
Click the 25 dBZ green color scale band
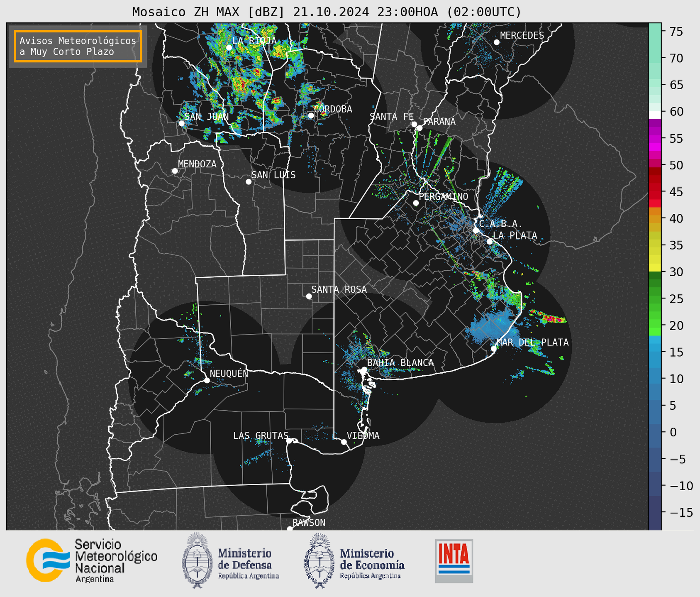point(655,299)
